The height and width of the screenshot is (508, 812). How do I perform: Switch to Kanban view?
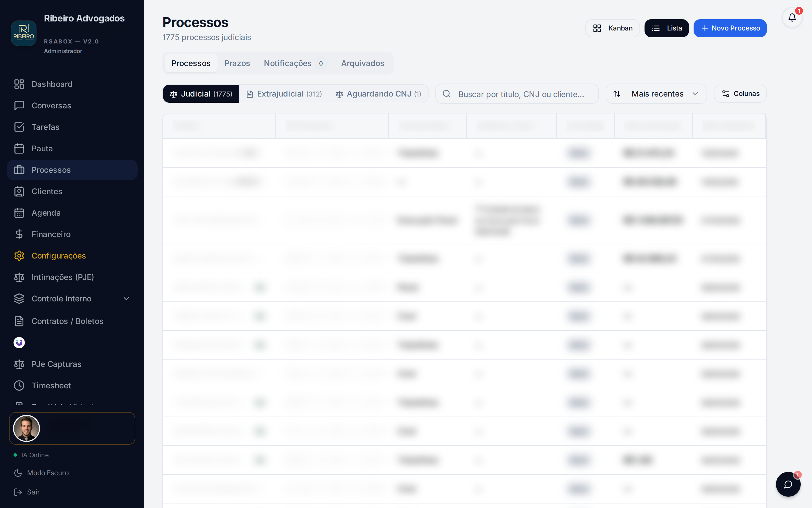(612, 28)
